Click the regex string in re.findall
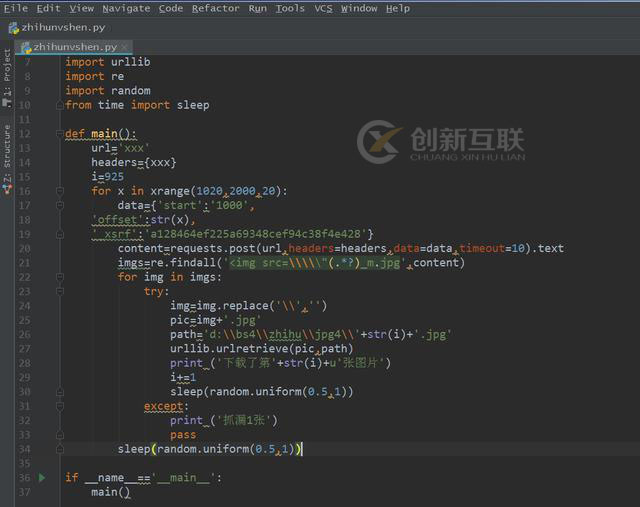The height and width of the screenshot is (507, 640). (314, 263)
